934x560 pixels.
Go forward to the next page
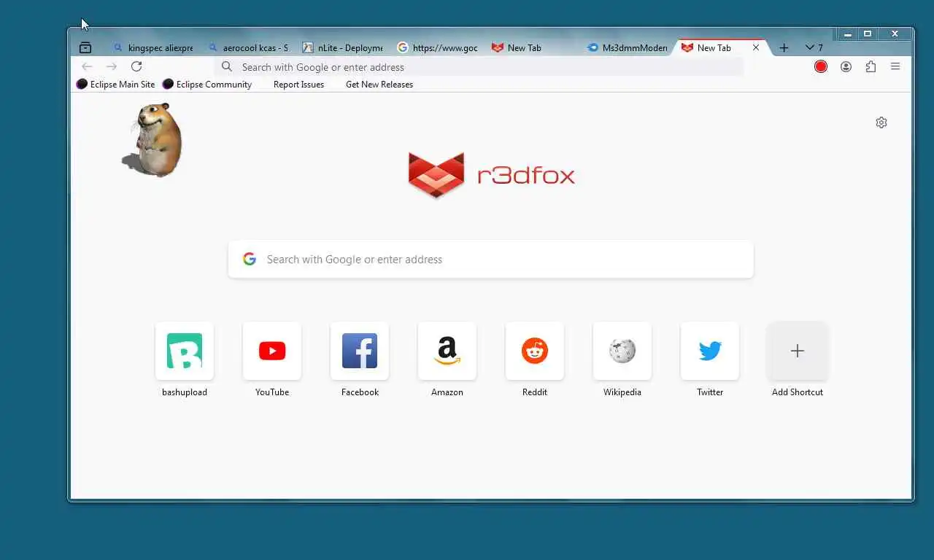[111, 66]
